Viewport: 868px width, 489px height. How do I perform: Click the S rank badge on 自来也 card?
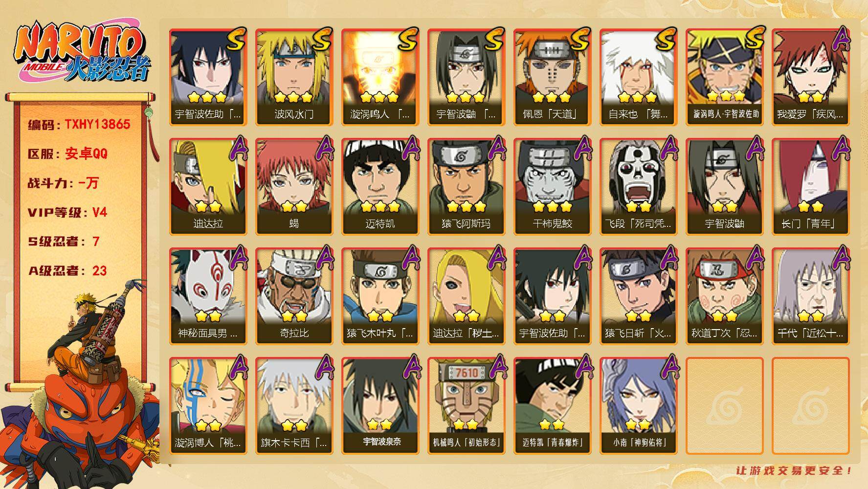click(665, 39)
